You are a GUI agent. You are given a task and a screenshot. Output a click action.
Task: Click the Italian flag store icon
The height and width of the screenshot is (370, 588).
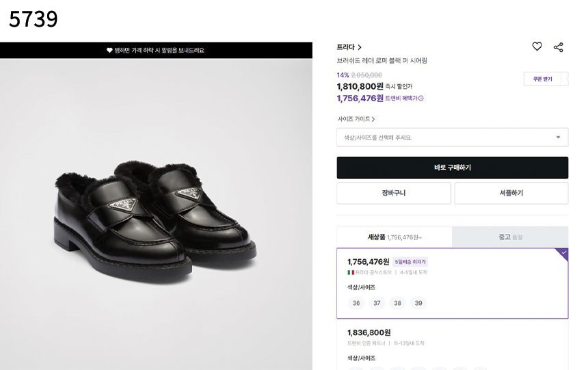click(x=351, y=272)
